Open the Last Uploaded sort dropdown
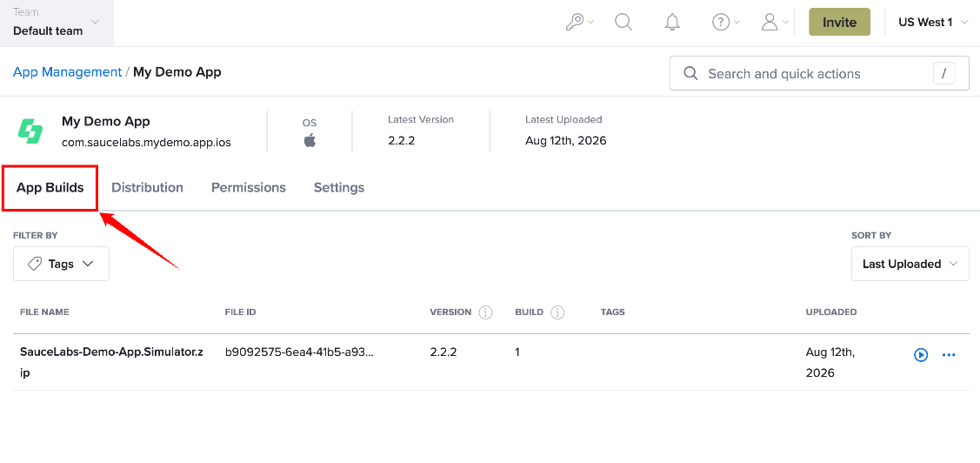This screenshot has width=980, height=463. click(910, 264)
